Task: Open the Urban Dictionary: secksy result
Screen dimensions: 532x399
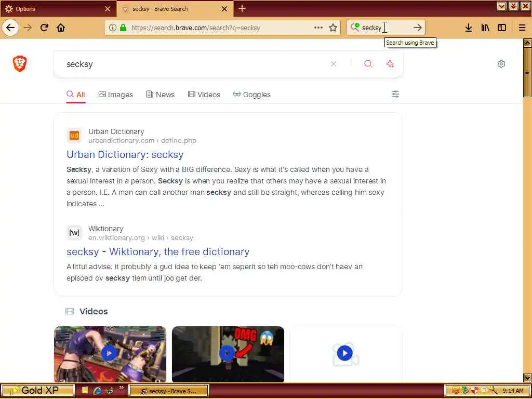Action: [x=125, y=154]
